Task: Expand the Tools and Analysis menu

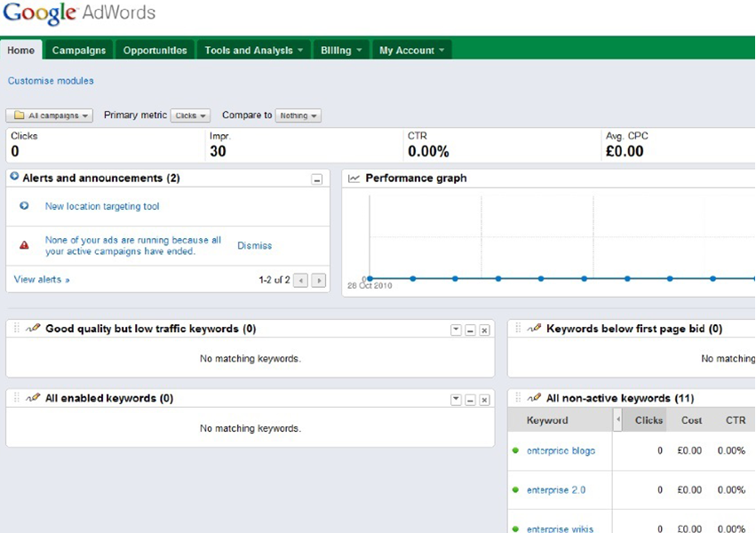Action: pyautogui.click(x=253, y=50)
